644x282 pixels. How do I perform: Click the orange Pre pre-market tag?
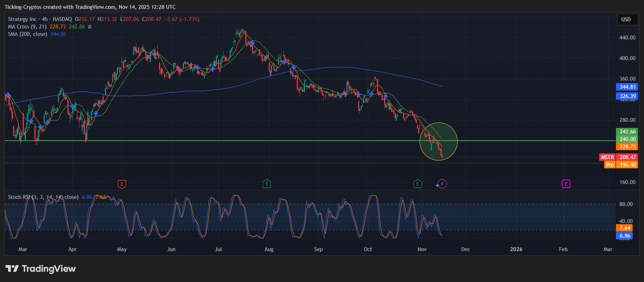[610, 165]
